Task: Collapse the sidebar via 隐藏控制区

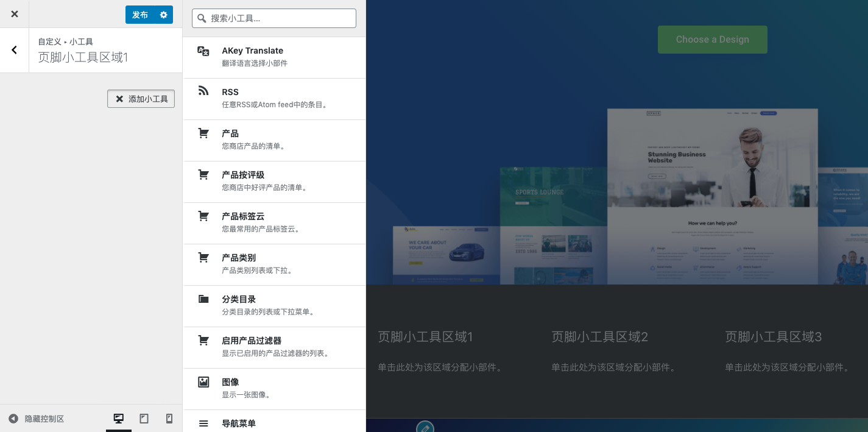Action: [37, 419]
